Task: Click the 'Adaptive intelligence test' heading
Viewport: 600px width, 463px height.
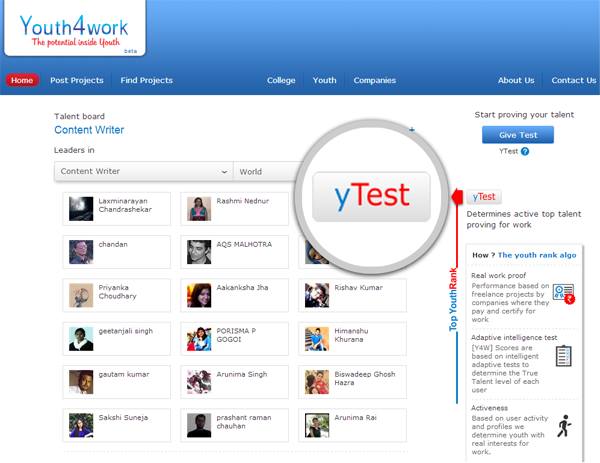Action: (x=514, y=337)
